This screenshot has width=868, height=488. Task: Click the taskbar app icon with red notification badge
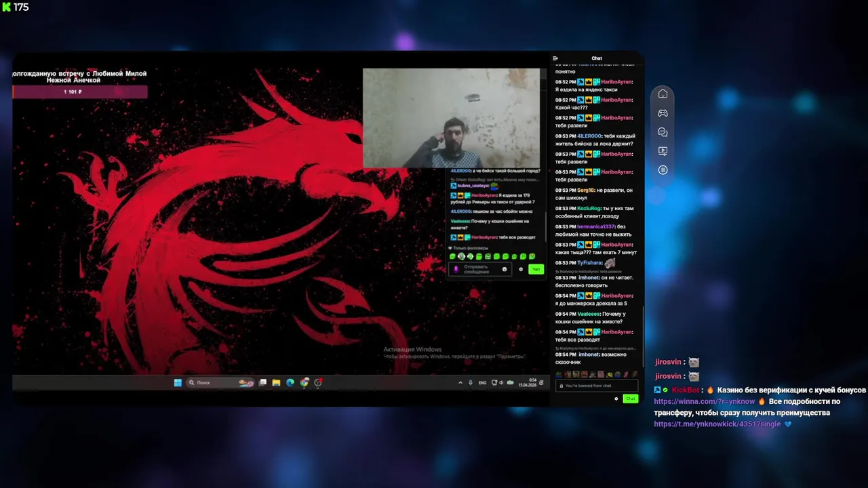coord(318,383)
